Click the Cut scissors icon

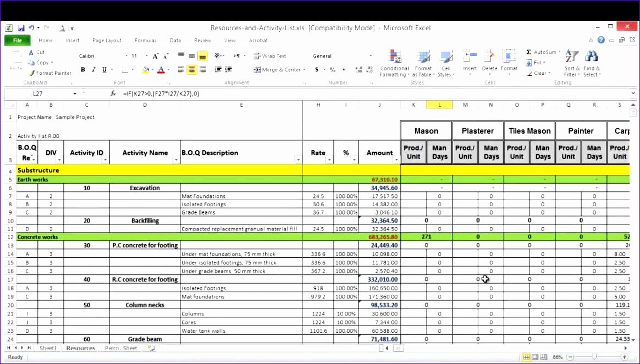tap(31, 52)
